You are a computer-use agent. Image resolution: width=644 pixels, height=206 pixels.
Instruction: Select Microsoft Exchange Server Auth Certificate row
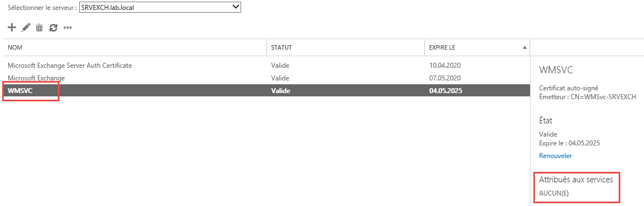coord(266,65)
